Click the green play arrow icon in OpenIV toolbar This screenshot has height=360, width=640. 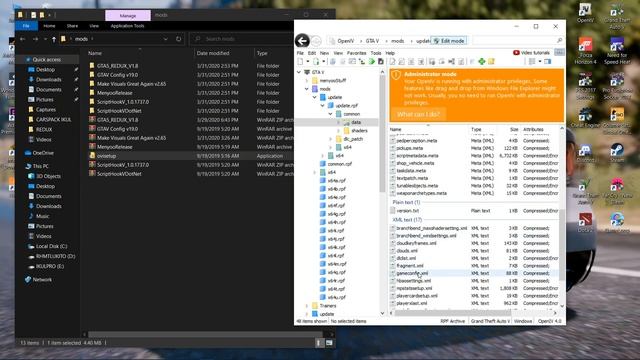(x=371, y=62)
